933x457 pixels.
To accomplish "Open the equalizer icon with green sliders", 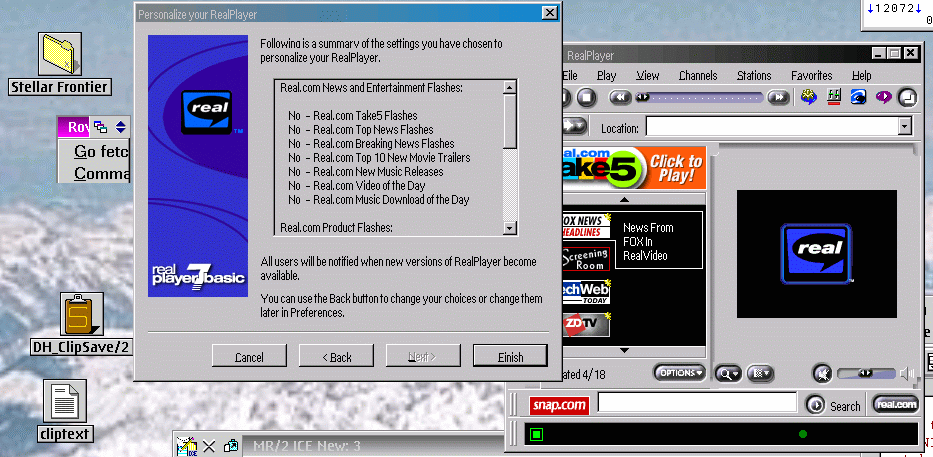I will [x=834, y=97].
